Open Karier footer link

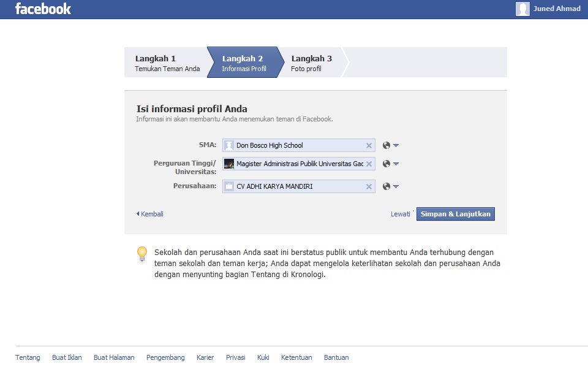[x=205, y=357]
